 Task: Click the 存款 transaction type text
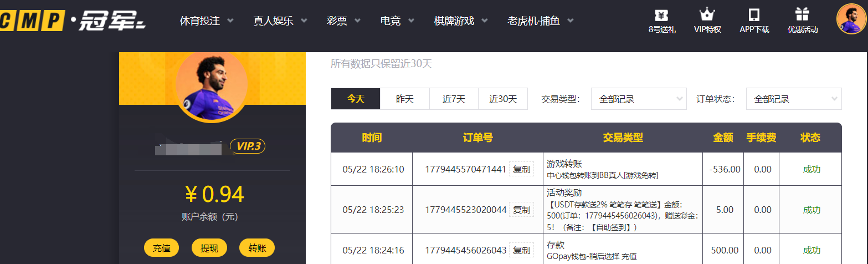(556, 245)
